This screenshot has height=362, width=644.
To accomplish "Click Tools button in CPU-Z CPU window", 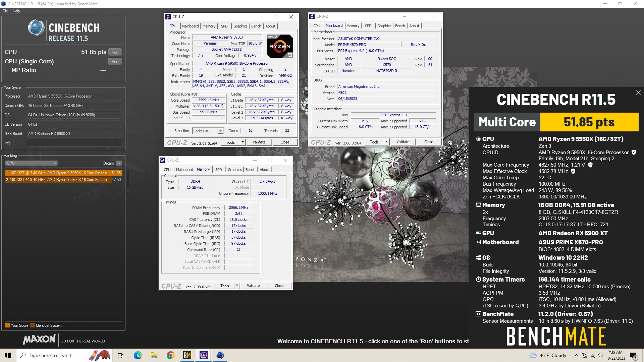I will click(x=230, y=142).
